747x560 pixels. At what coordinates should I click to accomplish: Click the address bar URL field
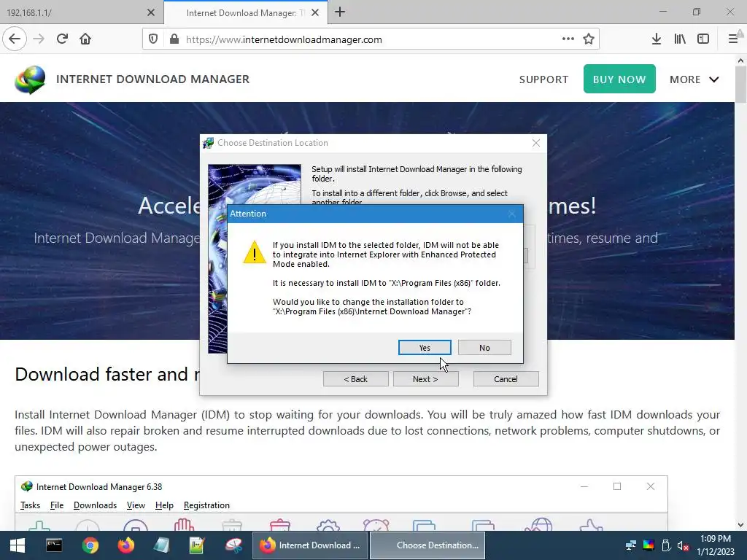tap(370, 39)
